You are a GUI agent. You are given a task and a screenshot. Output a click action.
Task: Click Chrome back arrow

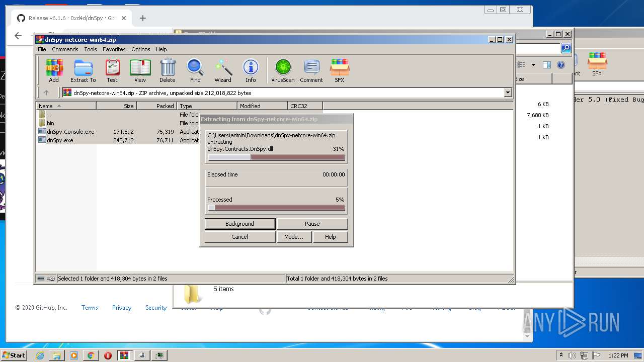click(x=18, y=36)
